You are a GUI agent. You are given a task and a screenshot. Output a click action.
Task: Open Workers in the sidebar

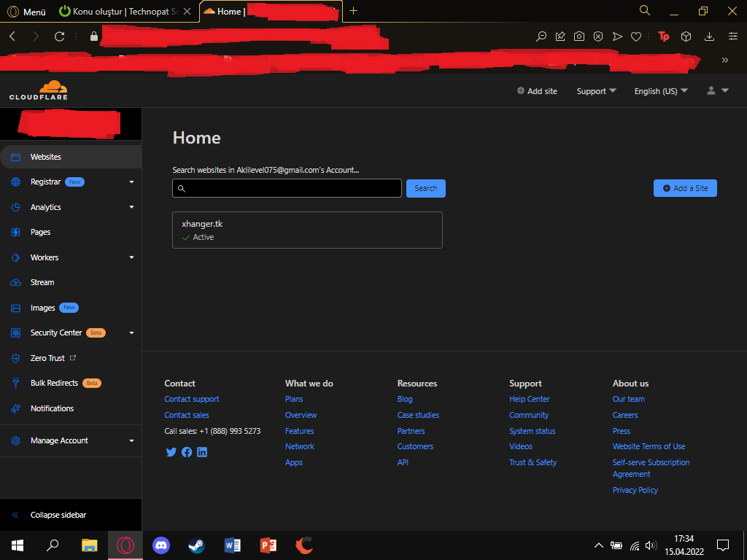tap(44, 257)
